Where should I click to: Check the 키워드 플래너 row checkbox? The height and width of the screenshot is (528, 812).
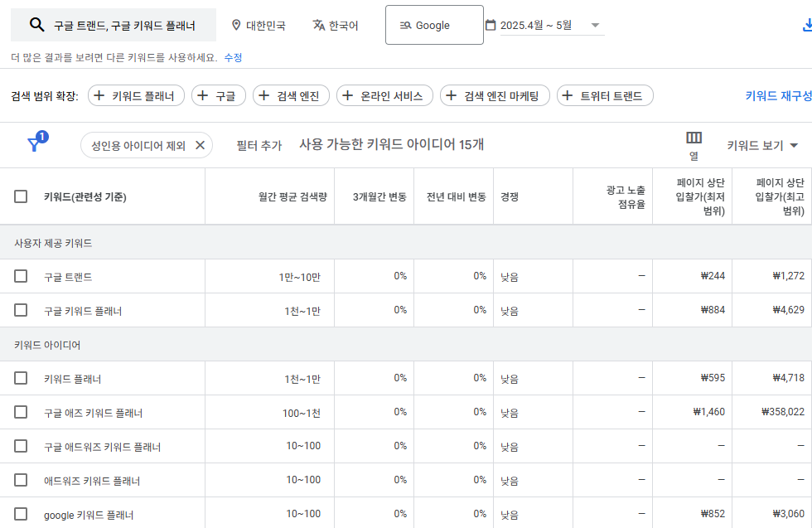click(x=21, y=378)
